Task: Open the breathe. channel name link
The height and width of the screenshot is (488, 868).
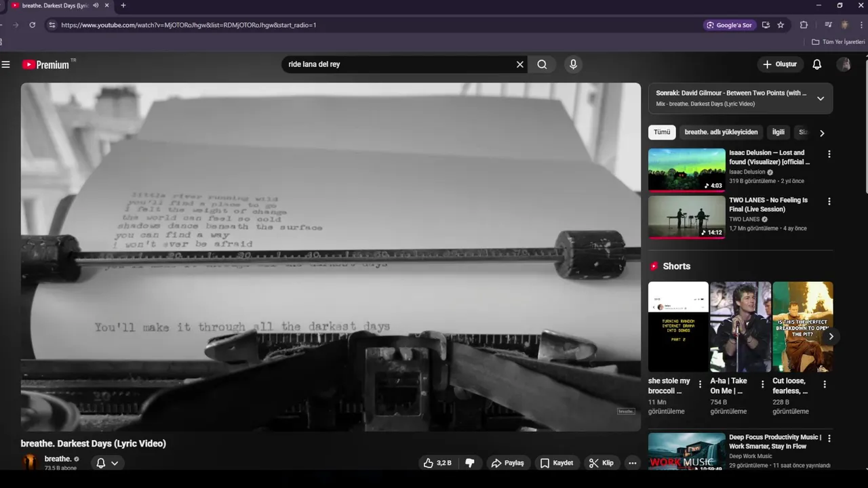Action: pos(58,459)
